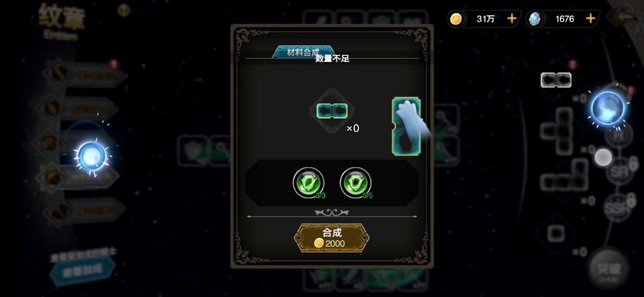The image size is (644, 297).
Task: Tap the blue diamond currency icon
Action: click(534, 19)
